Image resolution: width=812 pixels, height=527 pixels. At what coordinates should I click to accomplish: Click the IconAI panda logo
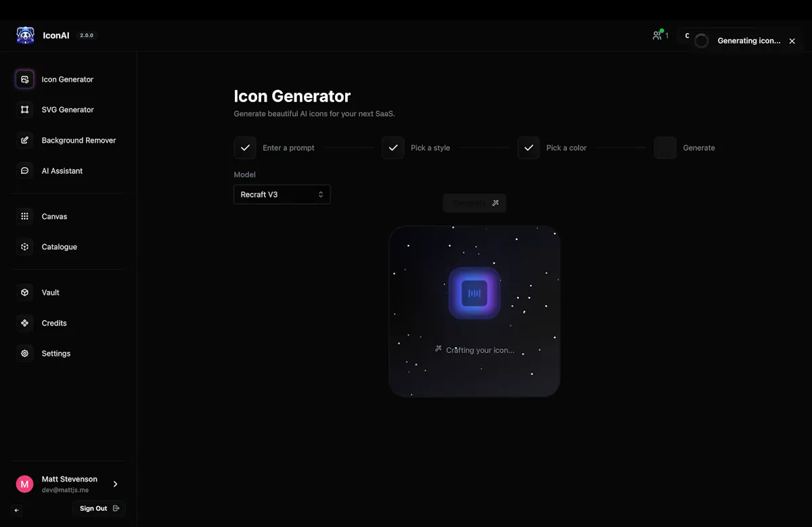26,35
